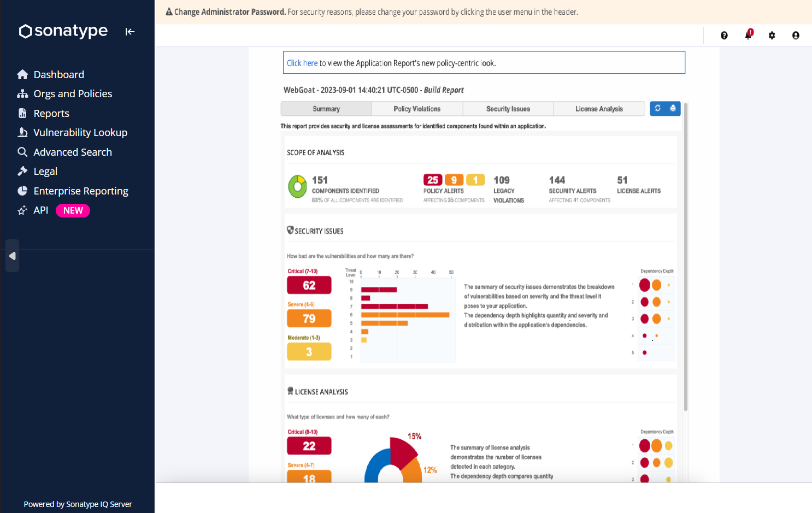812x513 pixels.
Task: Click the 79 severe security issues box
Action: tap(309, 319)
